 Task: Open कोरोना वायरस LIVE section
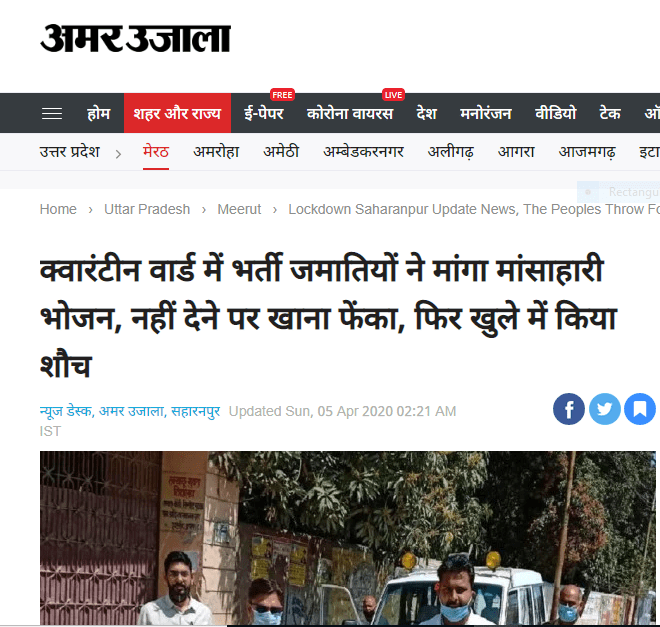pyautogui.click(x=350, y=113)
